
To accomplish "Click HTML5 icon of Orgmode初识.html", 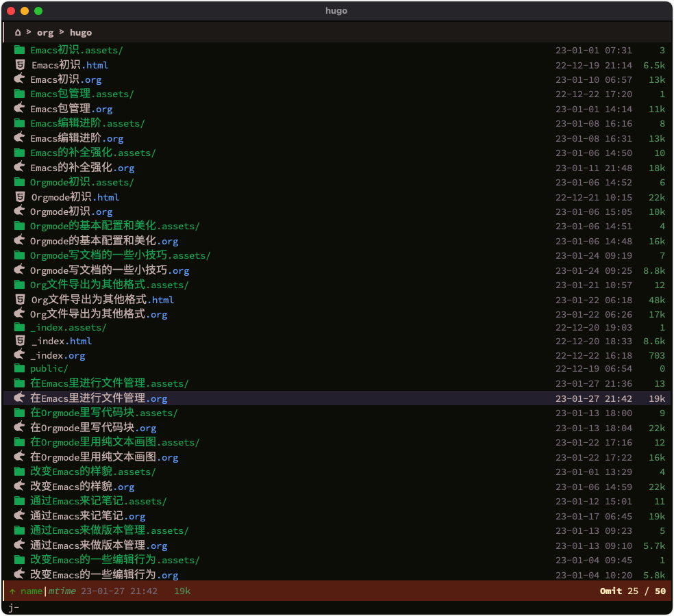I will [20, 196].
